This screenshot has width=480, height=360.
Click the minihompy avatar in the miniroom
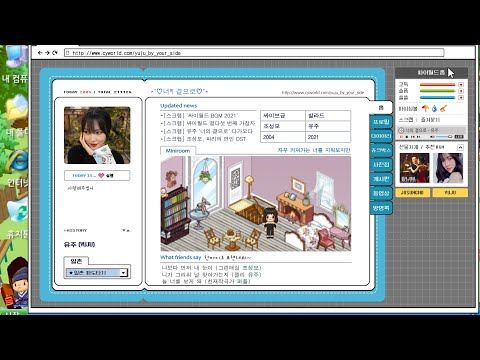[x=270, y=222]
